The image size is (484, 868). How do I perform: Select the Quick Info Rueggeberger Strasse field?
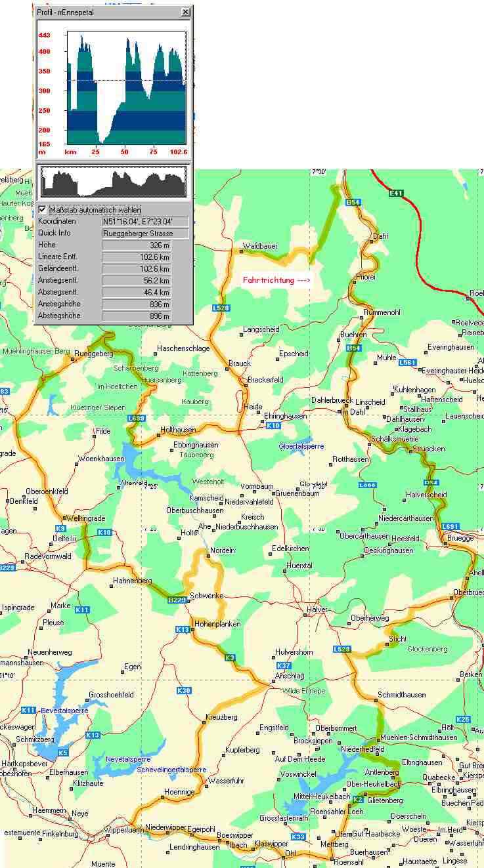[x=145, y=234]
